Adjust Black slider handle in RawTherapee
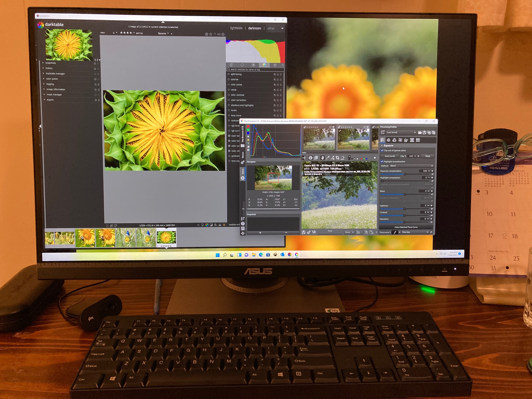Image resolution: width=532 pixels, height=399 pixels. [405, 194]
